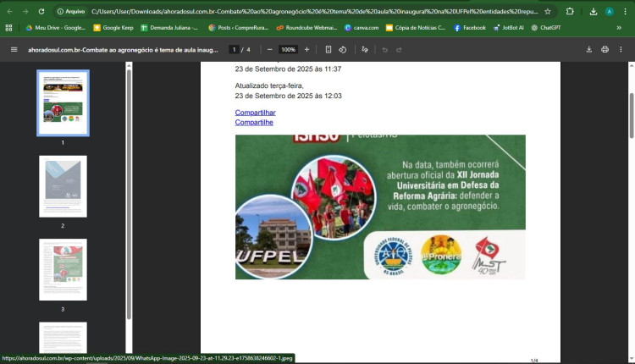This screenshot has height=364, width=635.
Task: Download the PDF file
Action: click(588, 50)
